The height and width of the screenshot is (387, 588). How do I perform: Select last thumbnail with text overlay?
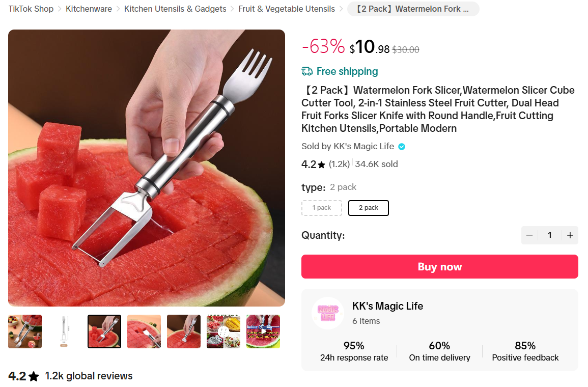coord(263,331)
